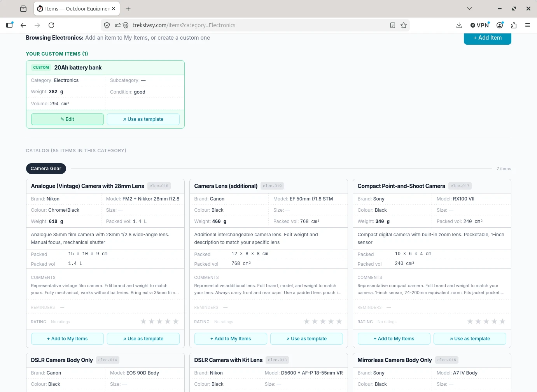Bookmark this page with the star icon
Image resolution: width=537 pixels, height=392 pixels.
[404, 25]
